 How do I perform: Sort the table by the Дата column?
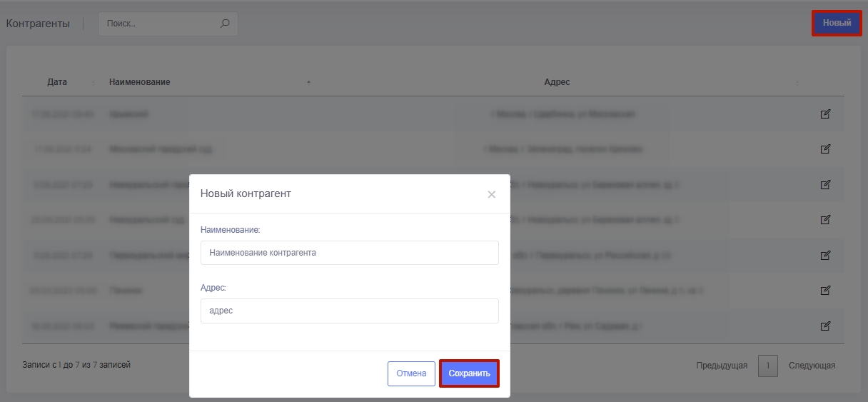click(57, 82)
